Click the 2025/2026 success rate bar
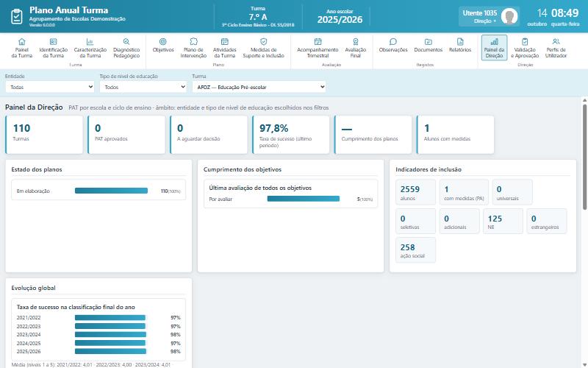The height and width of the screenshot is (368, 588). coord(110,352)
